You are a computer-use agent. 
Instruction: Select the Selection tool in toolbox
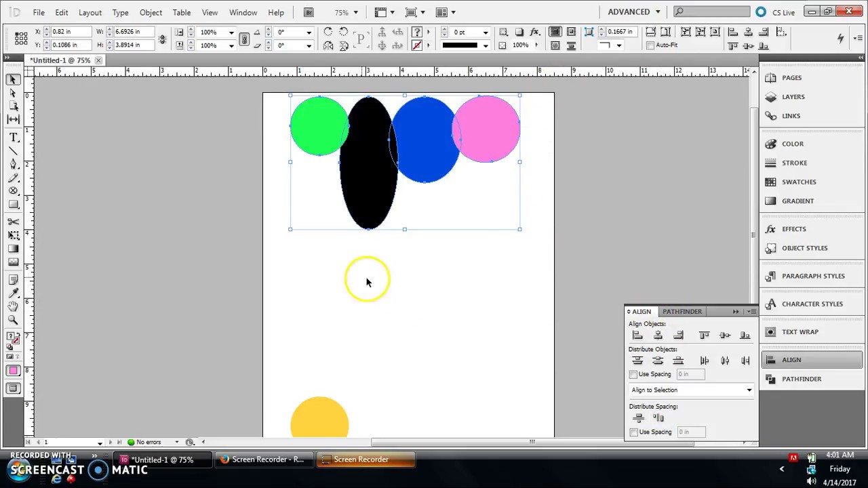[x=13, y=80]
